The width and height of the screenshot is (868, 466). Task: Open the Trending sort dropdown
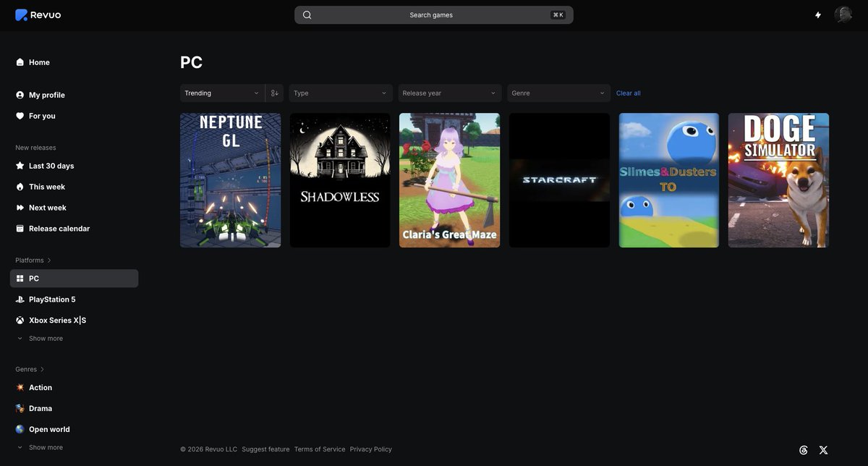(x=222, y=93)
